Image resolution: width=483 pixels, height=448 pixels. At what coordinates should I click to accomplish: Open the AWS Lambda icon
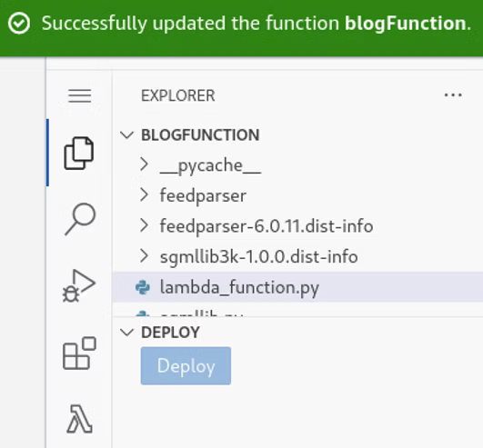(x=79, y=419)
